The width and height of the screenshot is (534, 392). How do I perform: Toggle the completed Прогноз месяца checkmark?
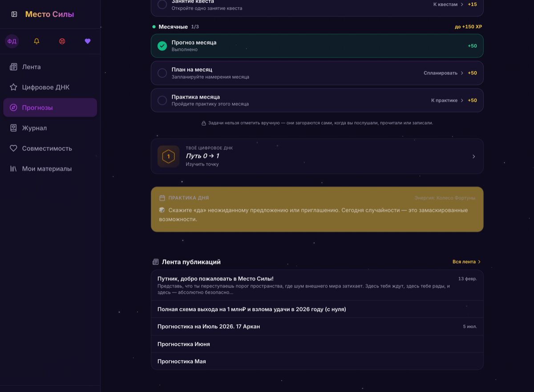tap(162, 46)
